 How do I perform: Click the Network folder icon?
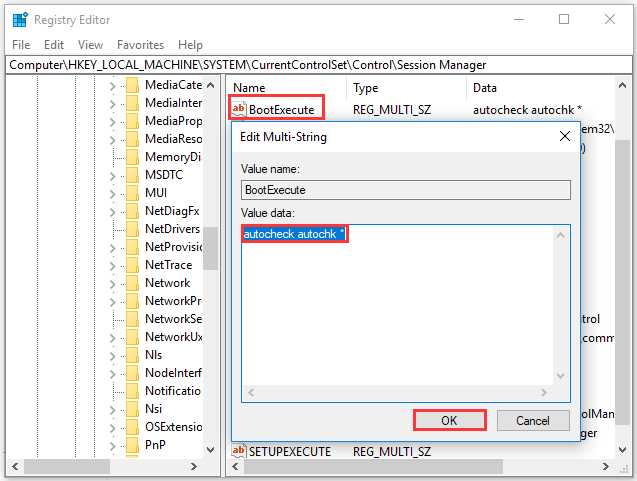coord(132,283)
